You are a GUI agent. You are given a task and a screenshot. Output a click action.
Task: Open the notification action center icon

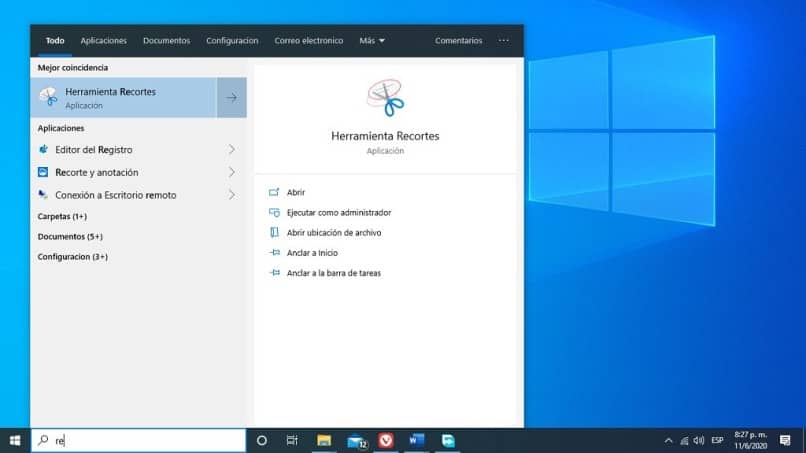click(785, 441)
